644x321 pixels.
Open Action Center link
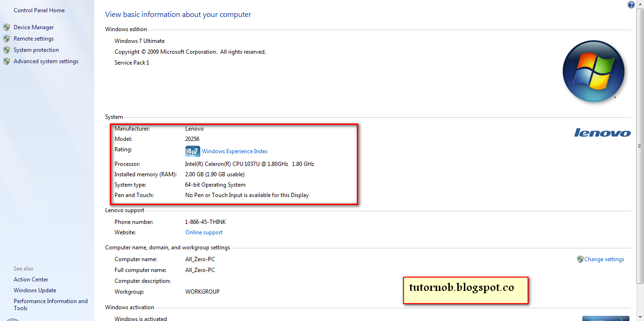pos(31,280)
